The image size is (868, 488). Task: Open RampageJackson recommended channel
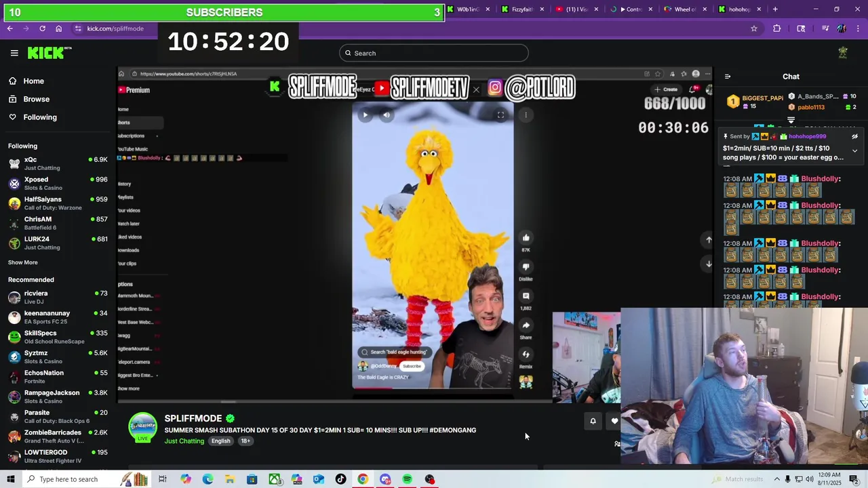pos(58,396)
